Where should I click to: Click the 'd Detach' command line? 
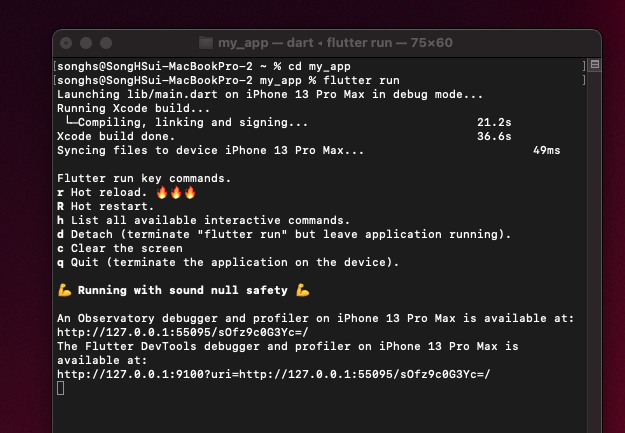pos(284,234)
